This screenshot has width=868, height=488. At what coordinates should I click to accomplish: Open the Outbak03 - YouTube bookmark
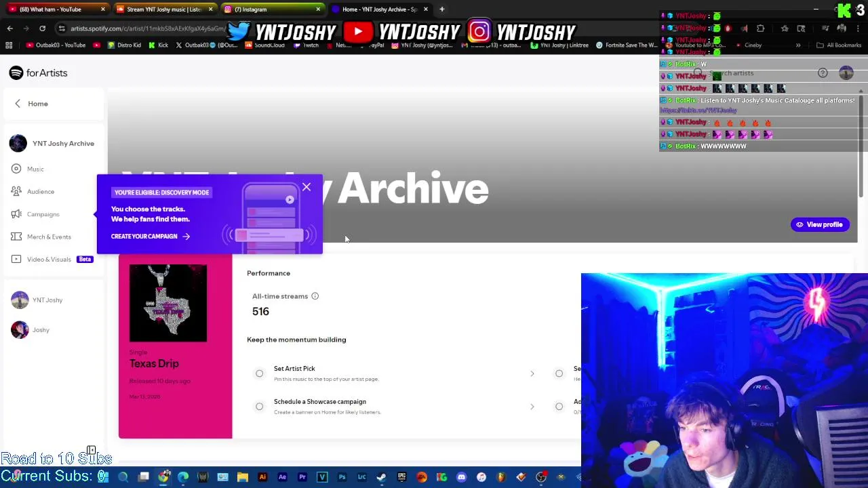click(x=56, y=45)
